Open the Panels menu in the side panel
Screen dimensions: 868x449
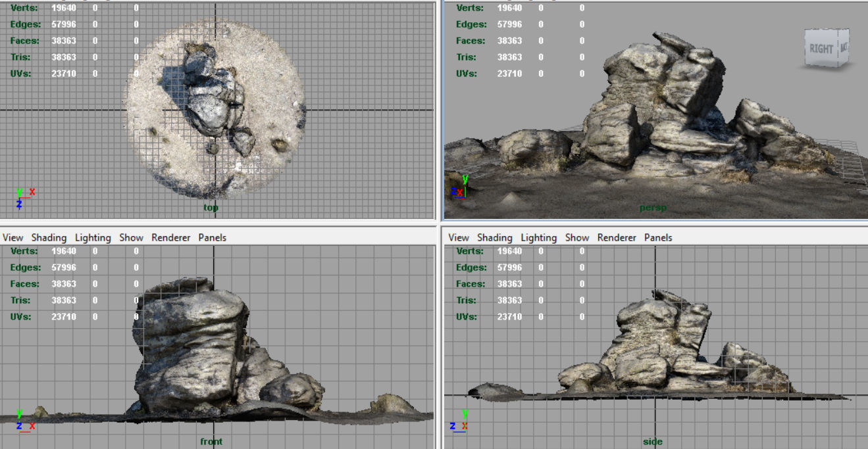658,237
